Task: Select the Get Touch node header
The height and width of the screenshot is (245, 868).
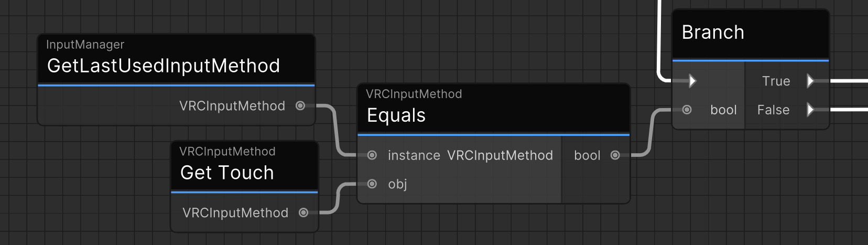Action: [x=227, y=173]
